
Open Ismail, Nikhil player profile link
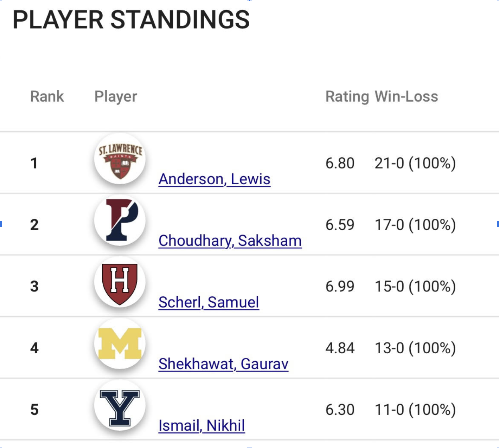[201, 426]
